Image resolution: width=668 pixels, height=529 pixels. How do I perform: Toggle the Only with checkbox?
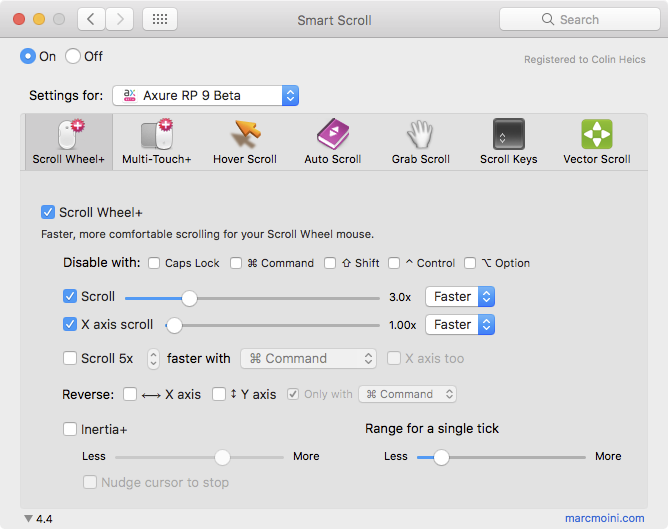(293, 394)
